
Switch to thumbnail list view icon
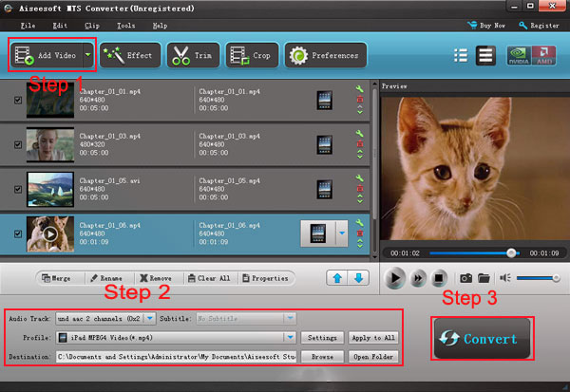pos(485,56)
